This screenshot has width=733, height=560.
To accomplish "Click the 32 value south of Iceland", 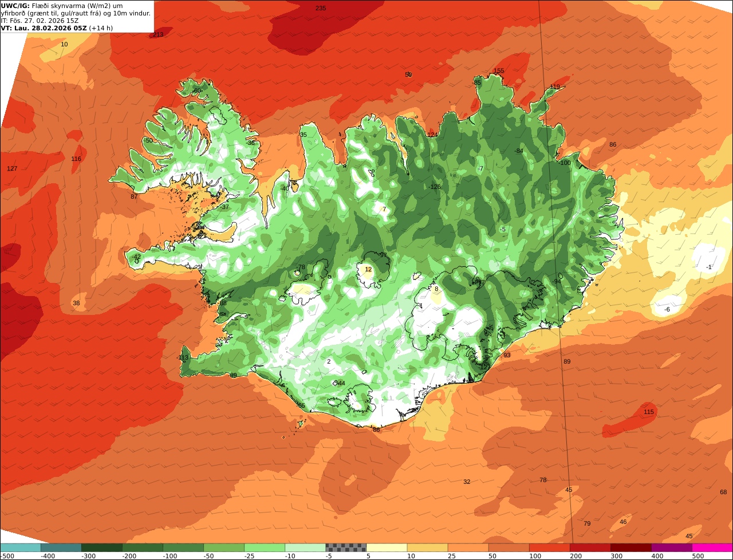I will click(x=467, y=482).
